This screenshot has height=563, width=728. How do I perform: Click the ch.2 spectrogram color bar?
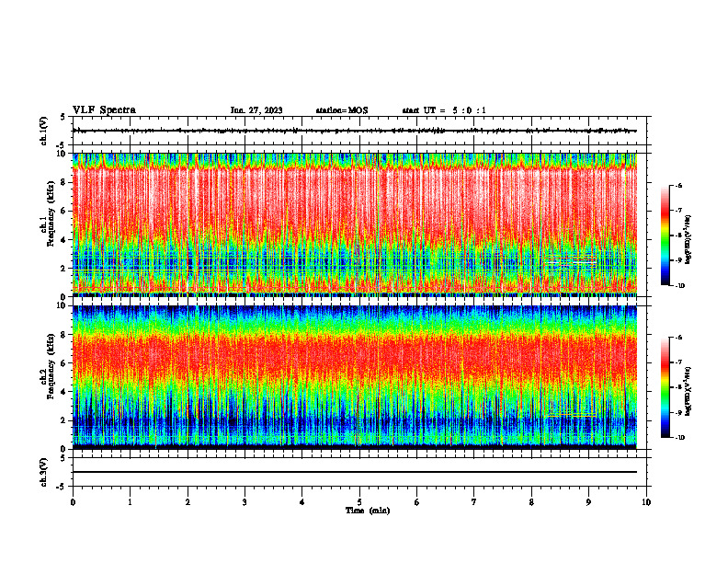click(665, 387)
